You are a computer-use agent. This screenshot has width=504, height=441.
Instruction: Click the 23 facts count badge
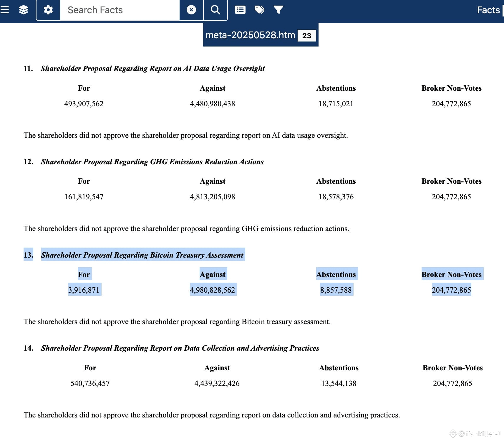click(x=307, y=36)
